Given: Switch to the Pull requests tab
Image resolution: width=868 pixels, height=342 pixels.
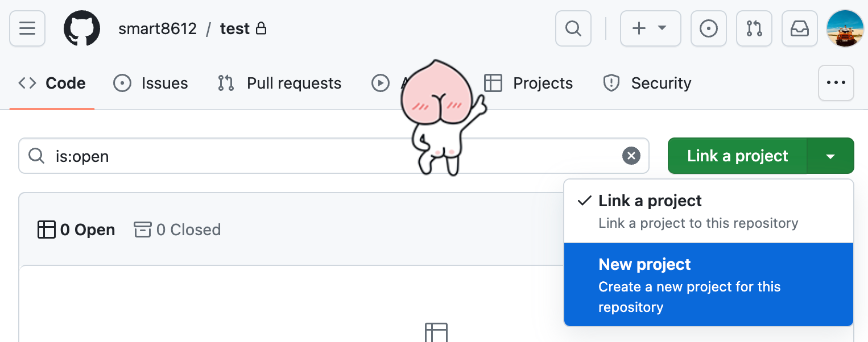Looking at the screenshot, I should (x=279, y=84).
